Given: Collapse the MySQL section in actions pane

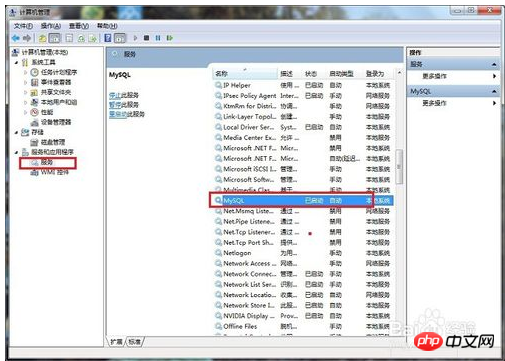Looking at the screenshot, I should click(494, 91).
